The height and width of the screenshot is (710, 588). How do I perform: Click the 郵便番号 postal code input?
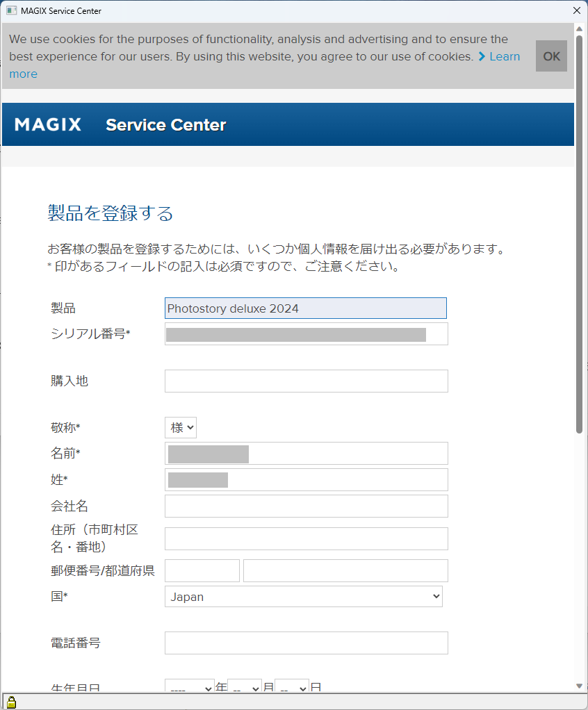tap(202, 570)
